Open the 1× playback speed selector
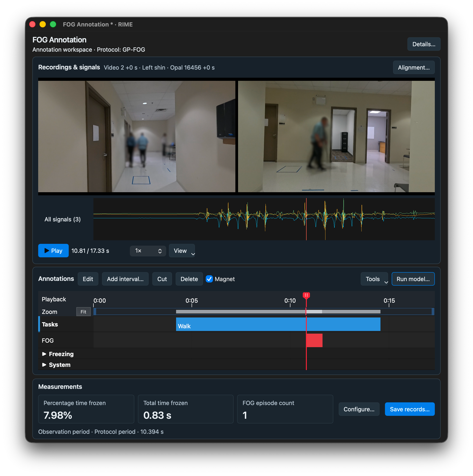The image size is (473, 476). (148, 251)
